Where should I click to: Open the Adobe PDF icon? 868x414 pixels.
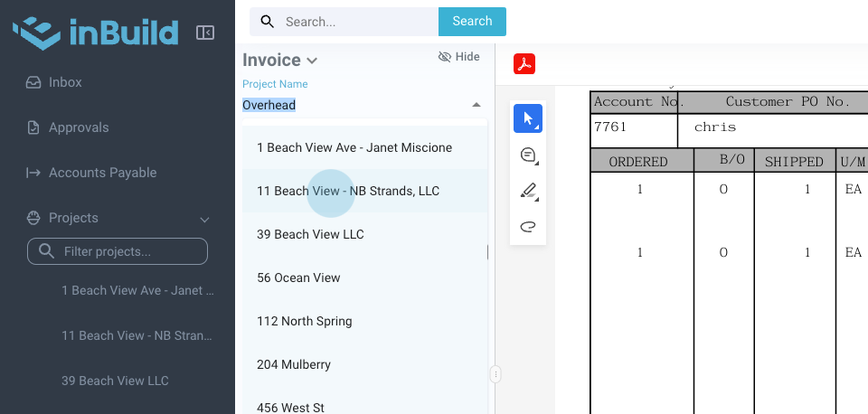pyautogui.click(x=524, y=64)
